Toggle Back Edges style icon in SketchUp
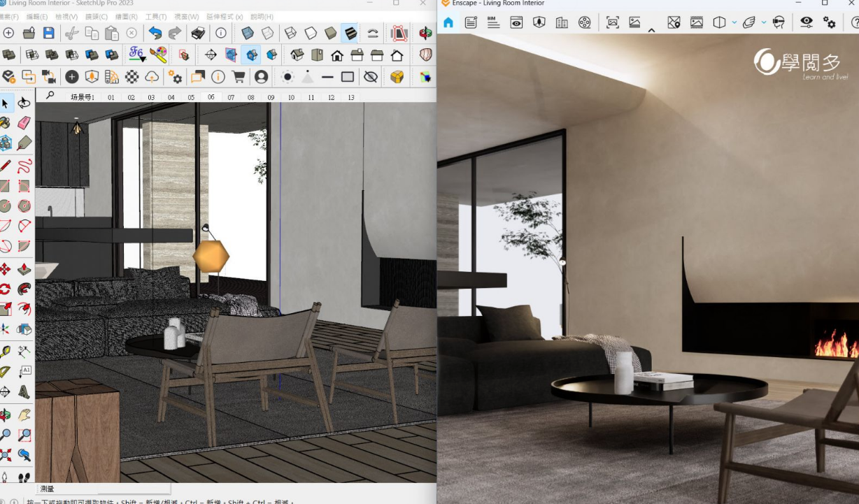Image resolution: width=859 pixels, height=504 pixels. (x=267, y=33)
